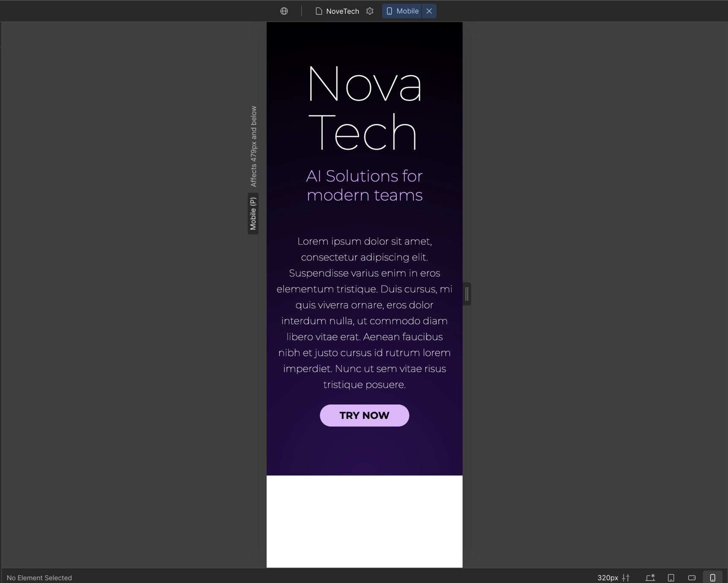
Task: Select the mobile portrait breakpoint icon
Action: (712, 577)
